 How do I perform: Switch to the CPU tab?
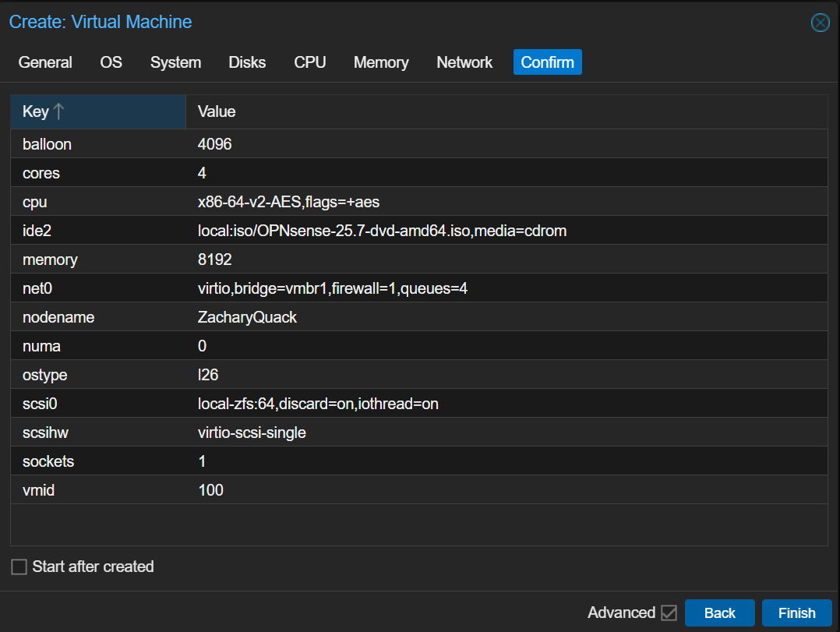[x=309, y=62]
